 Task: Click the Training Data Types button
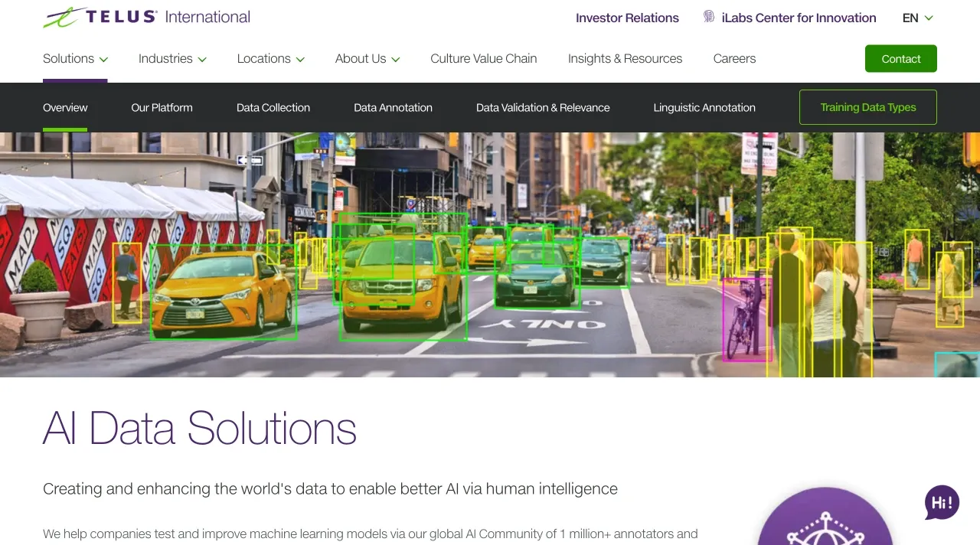(x=867, y=107)
